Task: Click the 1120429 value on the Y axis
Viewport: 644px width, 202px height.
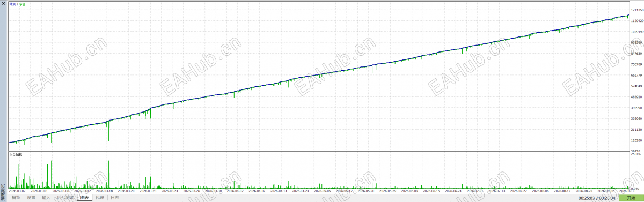Action: [638, 21]
